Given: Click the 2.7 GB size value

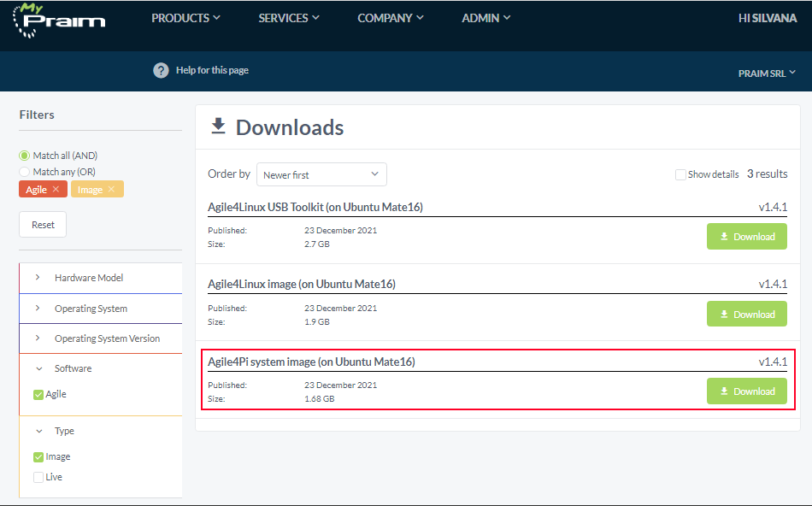Looking at the screenshot, I should point(317,244).
